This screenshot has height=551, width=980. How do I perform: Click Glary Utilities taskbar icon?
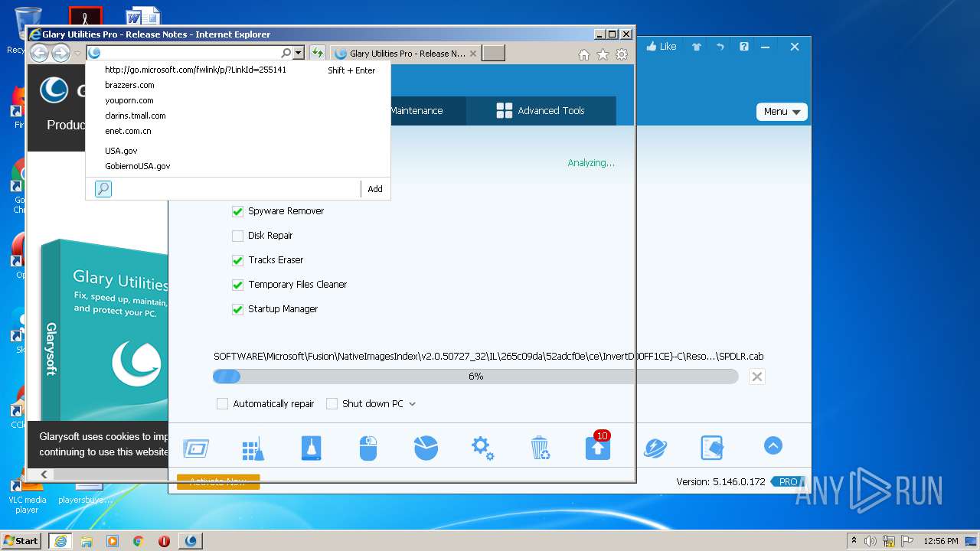pos(191,540)
